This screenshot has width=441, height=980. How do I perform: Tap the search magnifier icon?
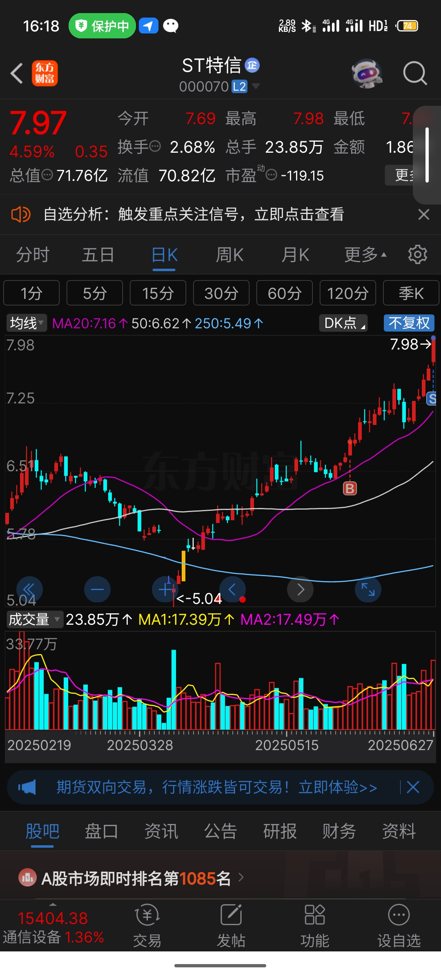[x=415, y=73]
